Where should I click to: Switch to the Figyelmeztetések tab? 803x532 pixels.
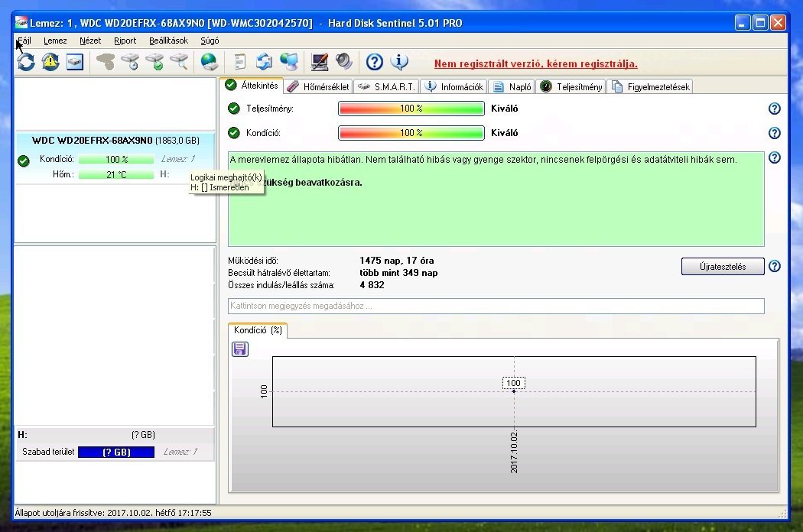click(650, 87)
